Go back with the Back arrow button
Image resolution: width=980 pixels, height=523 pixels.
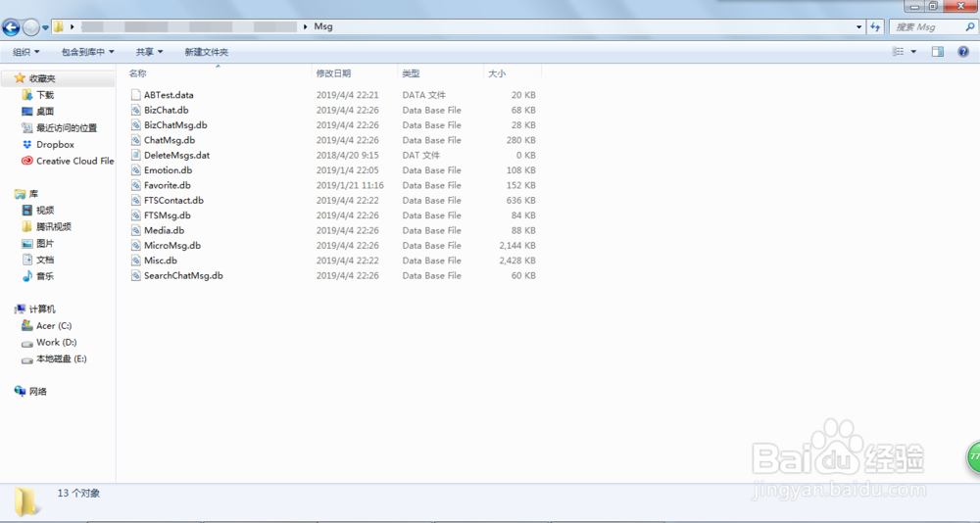coord(11,26)
